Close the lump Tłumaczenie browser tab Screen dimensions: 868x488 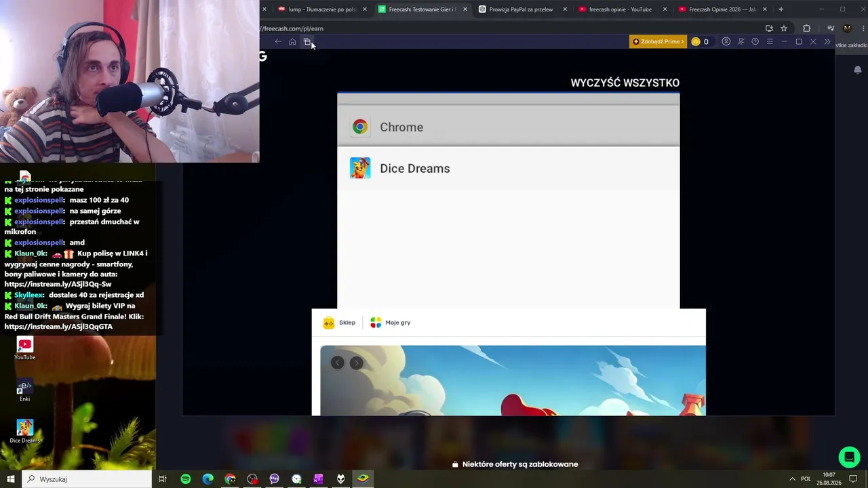pos(365,9)
